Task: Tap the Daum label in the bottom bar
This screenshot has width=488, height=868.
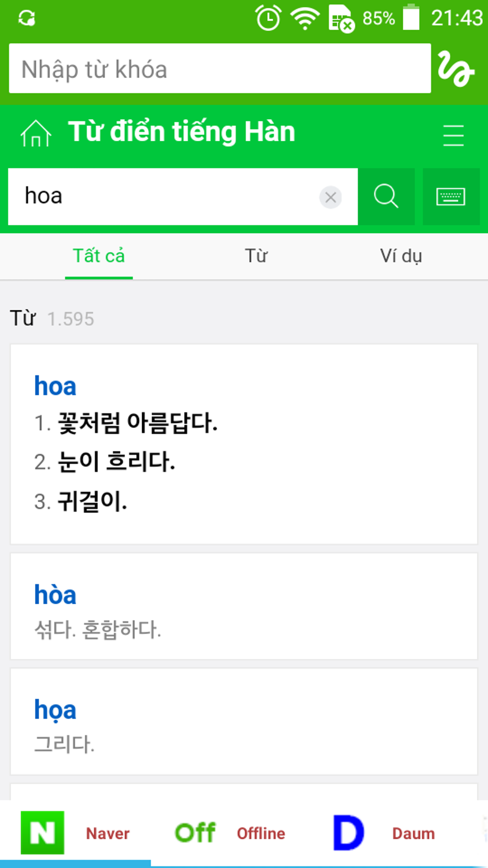Action: coord(413,834)
